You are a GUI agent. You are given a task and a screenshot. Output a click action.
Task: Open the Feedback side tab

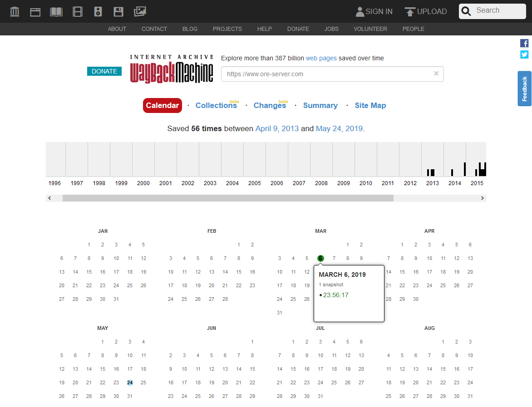click(525, 88)
